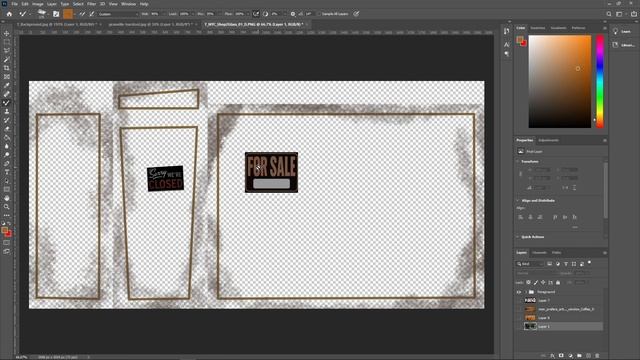Image resolution: width=640 pixels, height=360 pixels.
Task: Open Layers panel flyout menu
Action: [x=604, y=253]
